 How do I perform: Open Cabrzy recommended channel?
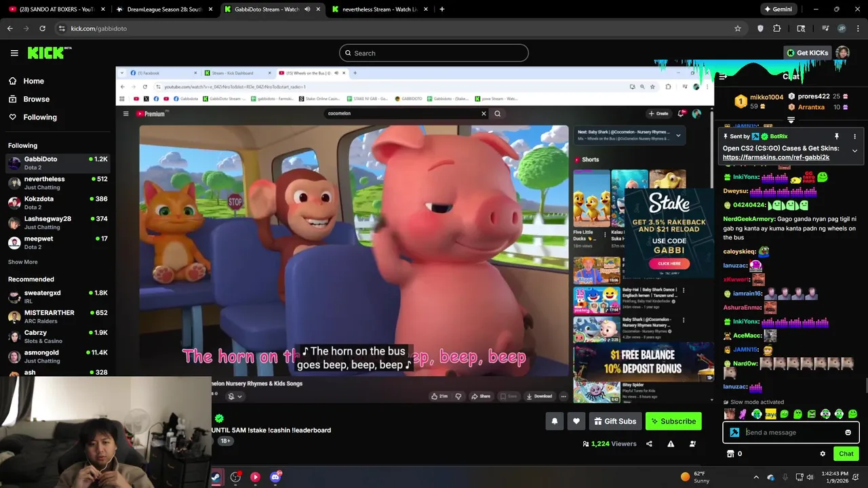coord(58,336)
